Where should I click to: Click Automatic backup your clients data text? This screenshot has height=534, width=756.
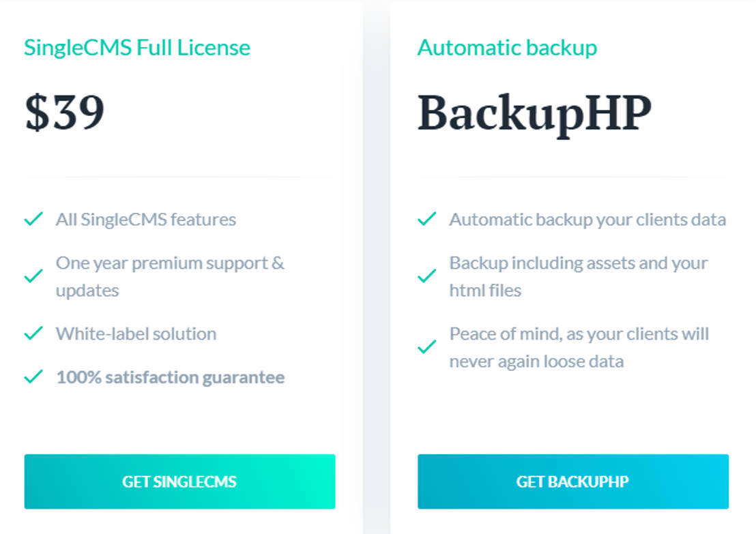pyautogui.click(x=587, y=220)
